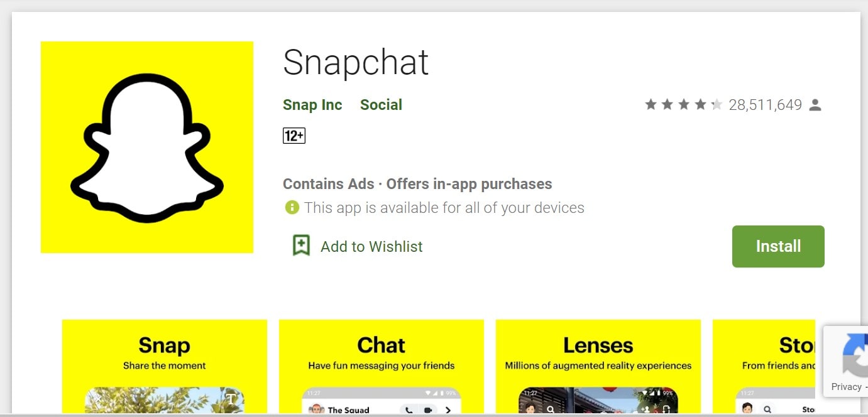Viewport: 868px width, 417px height.
Task: Click the reviewer person icon beside rating count
Action: pos(815,105)
